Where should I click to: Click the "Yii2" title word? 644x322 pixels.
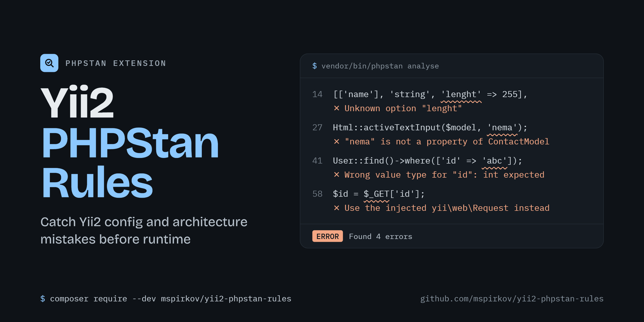[77, 102]
